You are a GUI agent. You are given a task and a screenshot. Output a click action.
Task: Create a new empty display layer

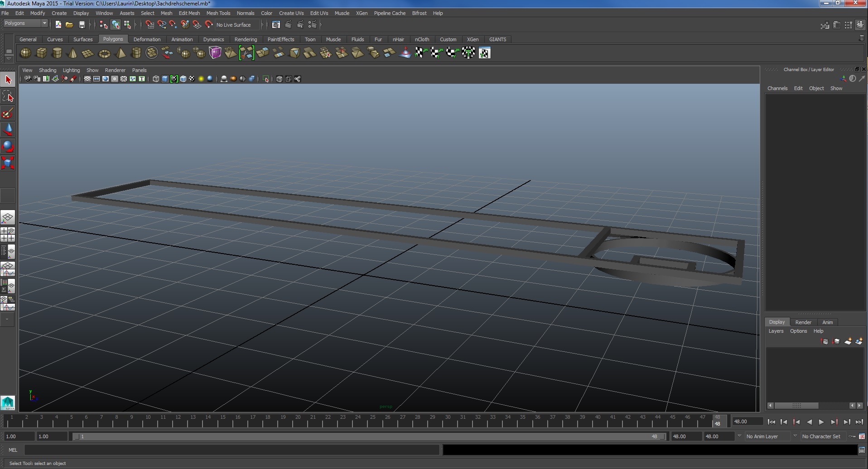pyautogui.click(x=848, y=341)
